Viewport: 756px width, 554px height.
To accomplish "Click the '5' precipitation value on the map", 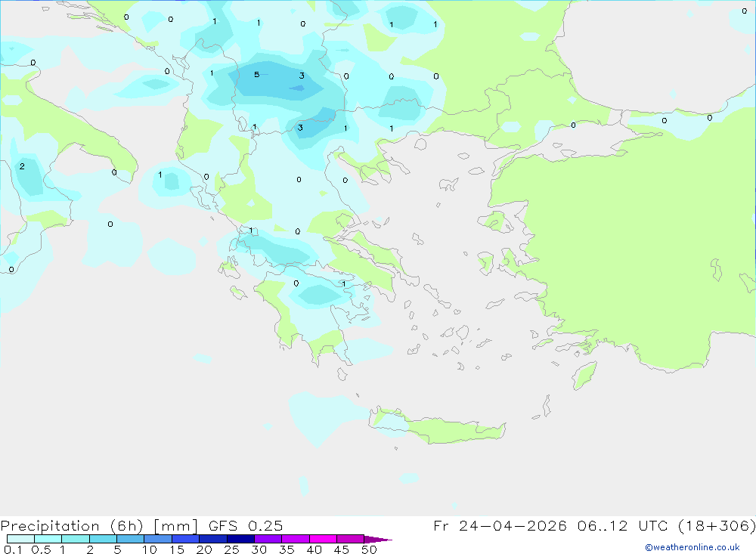I will pyautogui.click(x=256, y=74).
